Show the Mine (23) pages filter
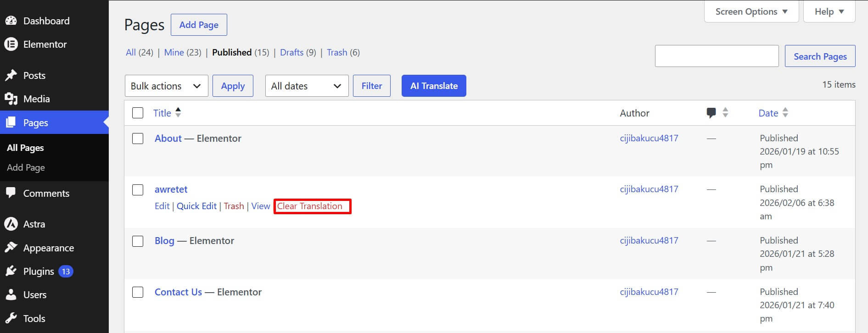The image size is (868, 333). [183, 52]
